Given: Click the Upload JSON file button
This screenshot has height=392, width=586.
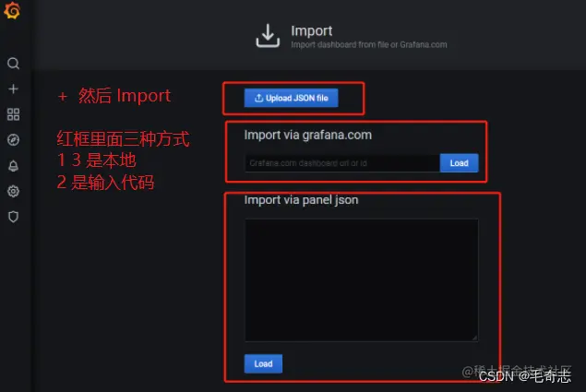Looking at the screenshot, I should point(291,98).
